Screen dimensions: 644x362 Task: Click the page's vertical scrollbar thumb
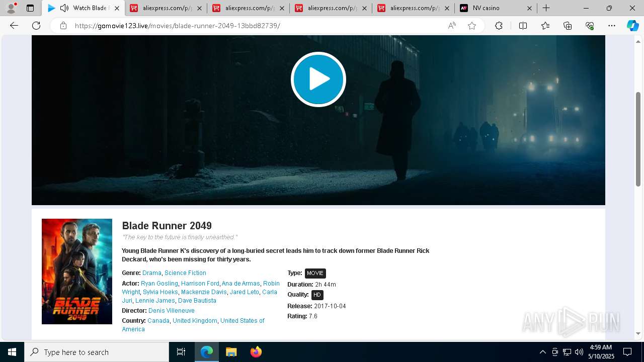(x=638, y=139)
